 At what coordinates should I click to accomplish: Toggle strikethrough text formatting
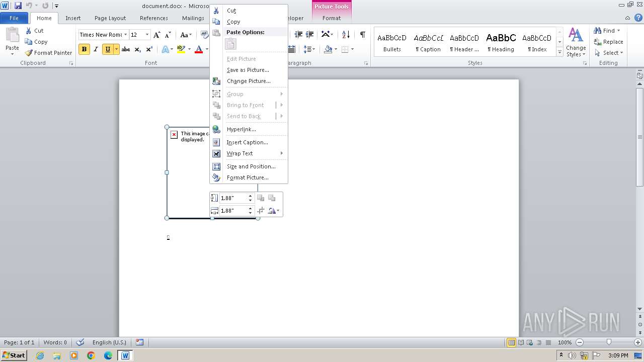point(126,49)
